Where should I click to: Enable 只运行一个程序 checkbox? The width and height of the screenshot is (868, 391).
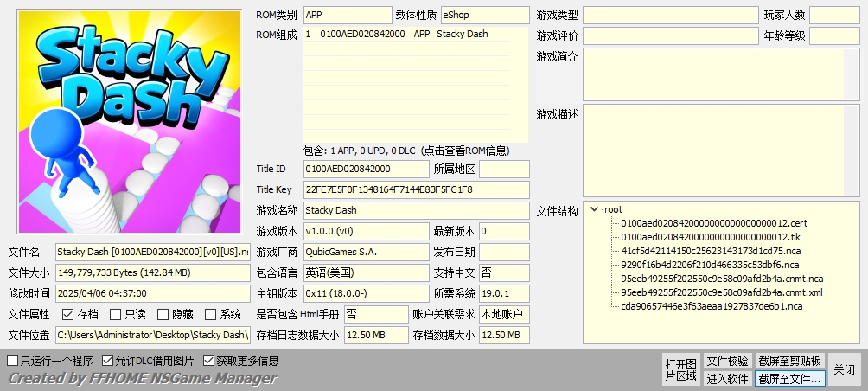[13, 361]
